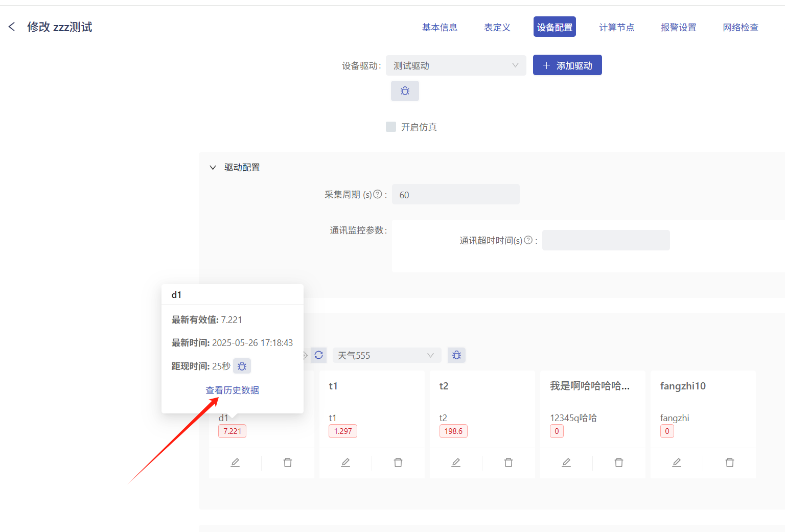Enable the 开启仿真 checkbox

(391, 127)
